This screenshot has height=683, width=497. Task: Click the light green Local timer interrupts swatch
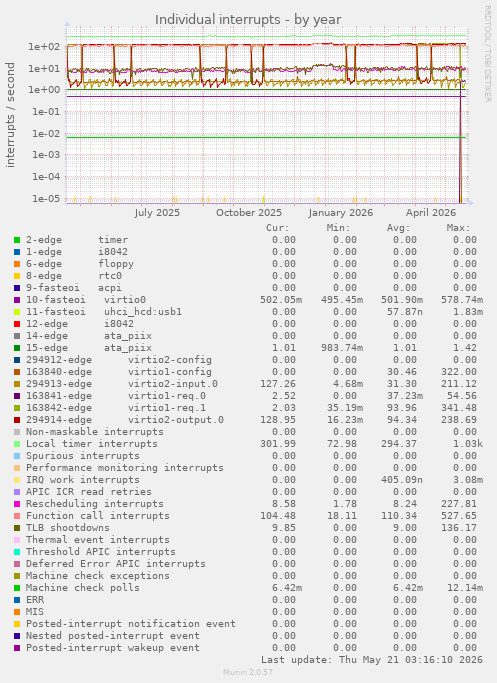[x=17, y=444]
